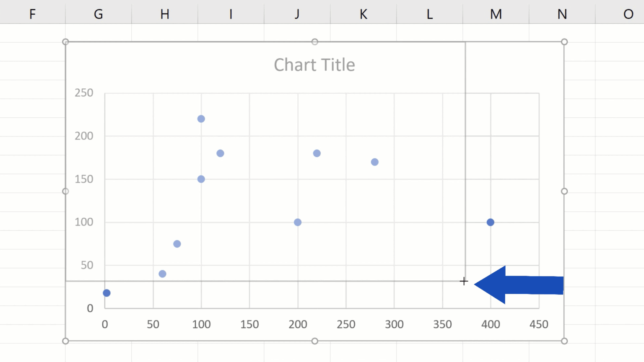Click the data point at value 75
644x362 pixels.
(x=177, y=243)
